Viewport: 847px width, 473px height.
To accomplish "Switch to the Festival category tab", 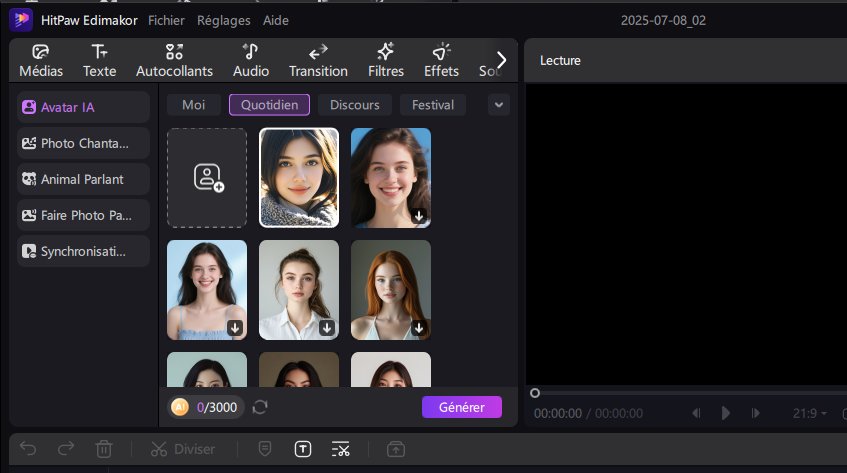I will (x=433, y=105).
